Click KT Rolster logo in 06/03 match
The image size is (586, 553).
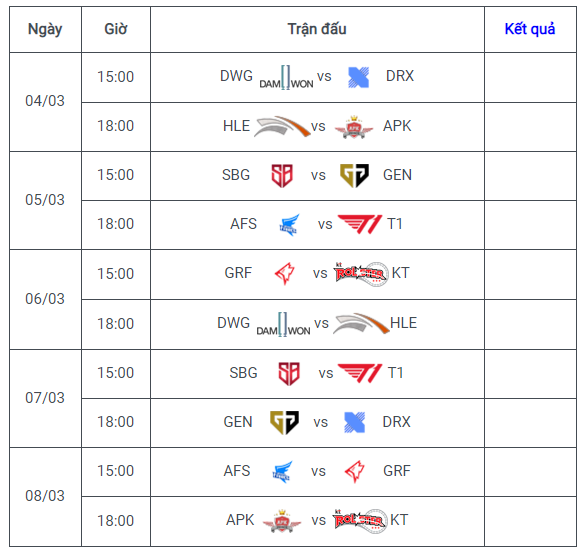[361, 274]
